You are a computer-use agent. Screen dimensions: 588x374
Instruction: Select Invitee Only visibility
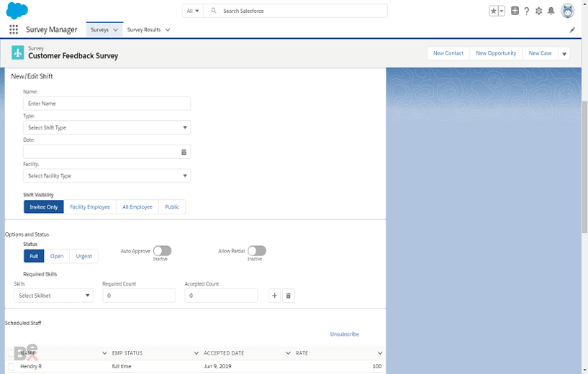(43, 207)
